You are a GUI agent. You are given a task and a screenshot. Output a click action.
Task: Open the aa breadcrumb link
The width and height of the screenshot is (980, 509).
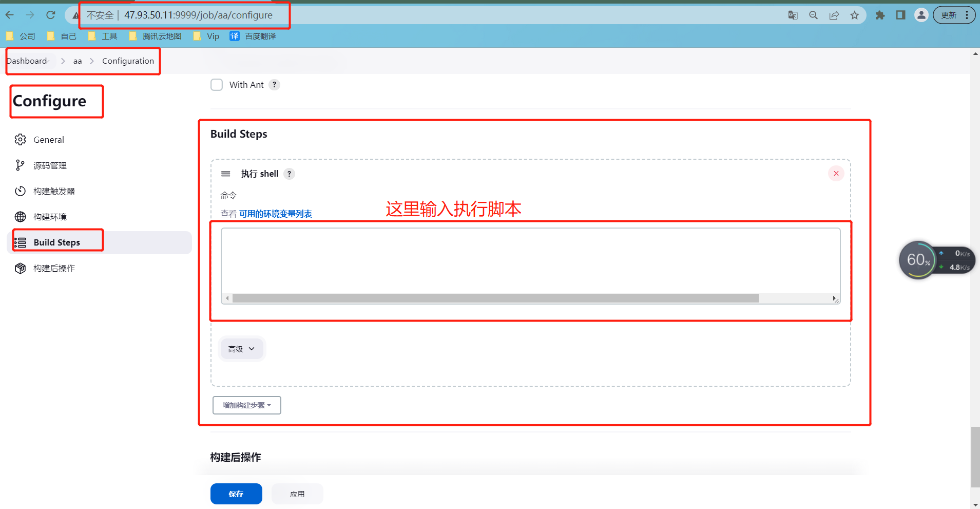click(x=78, y=61)
